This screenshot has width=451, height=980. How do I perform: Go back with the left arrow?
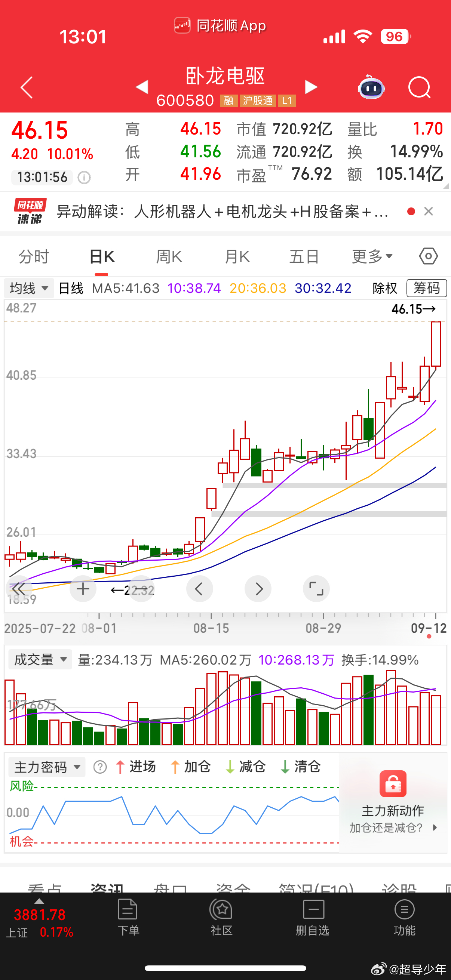[27, 87]
